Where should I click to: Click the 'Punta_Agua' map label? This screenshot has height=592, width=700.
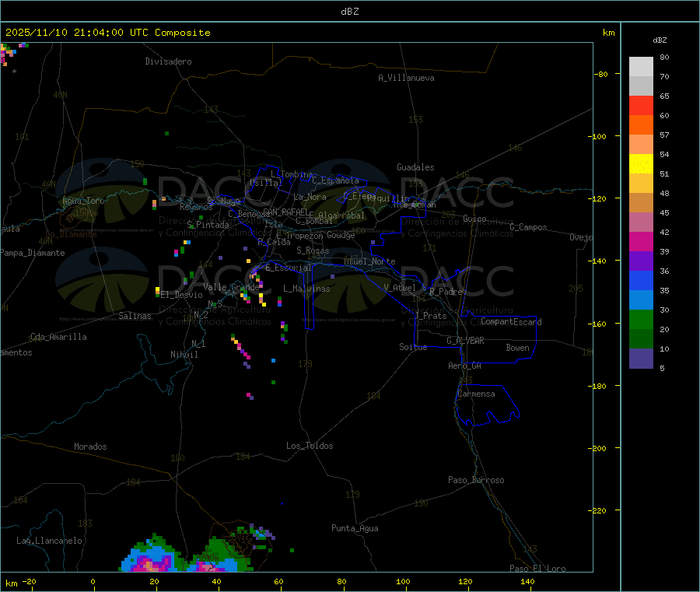click(355, 528)
